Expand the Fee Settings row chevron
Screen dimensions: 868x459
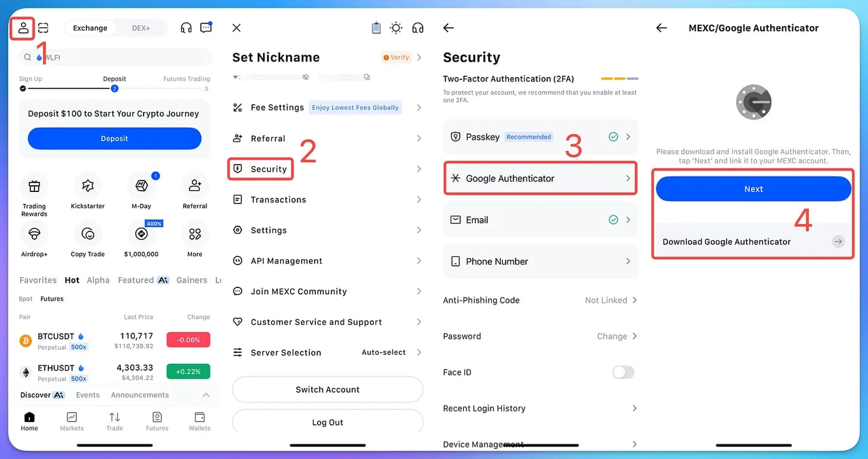[419, 108]
